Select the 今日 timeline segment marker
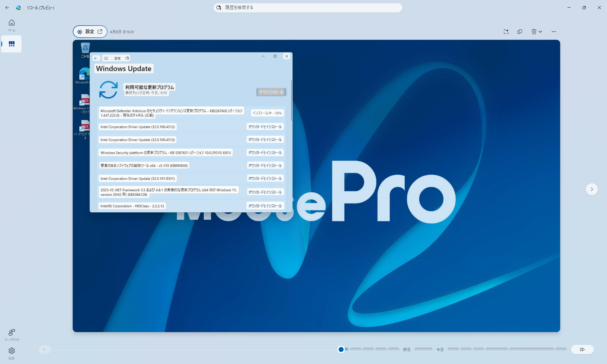The width and height of the screenshot is (607, 364). click(x=440, y=349)
